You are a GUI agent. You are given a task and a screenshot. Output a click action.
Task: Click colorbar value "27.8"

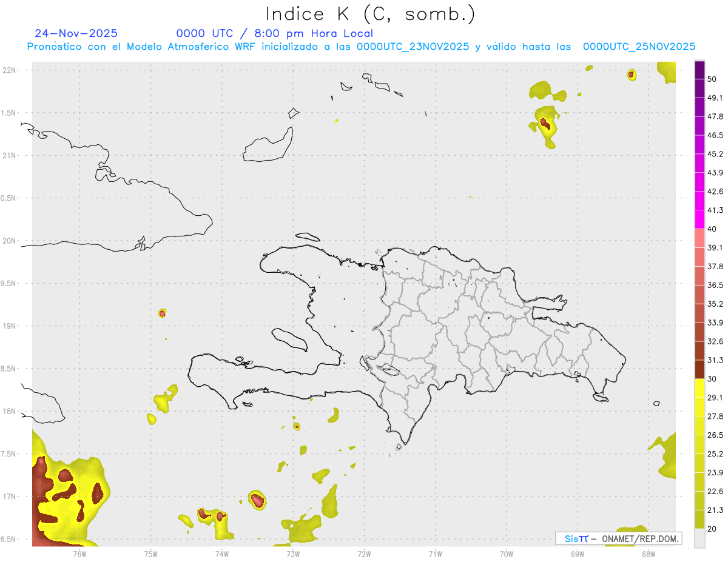[x=715, y=416]
